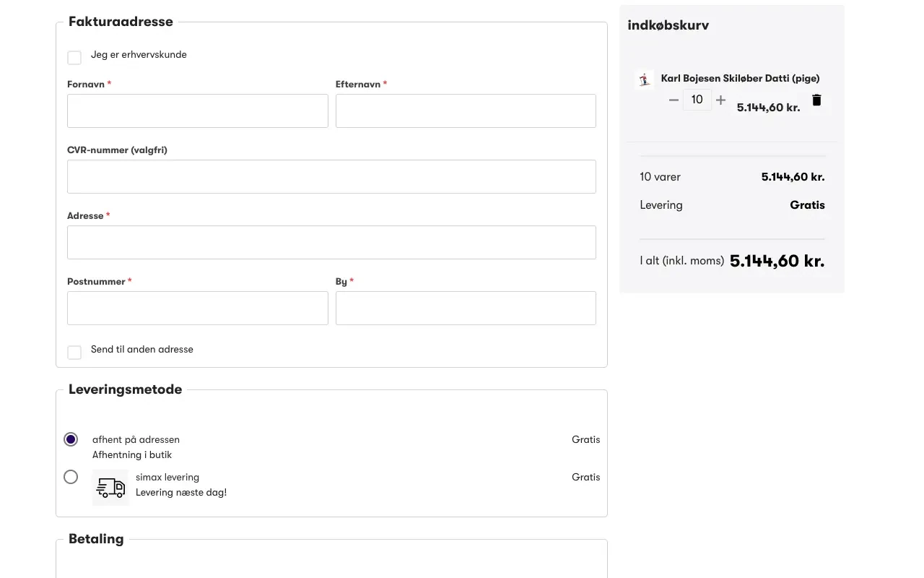Focus the Postnummer text box
Image resolution: width=924 pixels, height=578 pixels.
(x=197, y=309)
